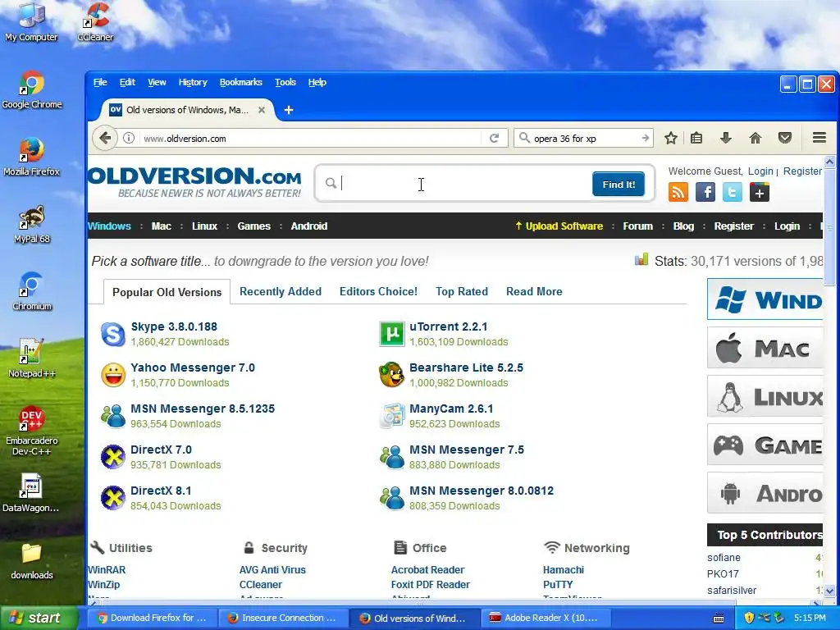Open a new tab with plus button
The image size is (840, 630).
point(289,110)
